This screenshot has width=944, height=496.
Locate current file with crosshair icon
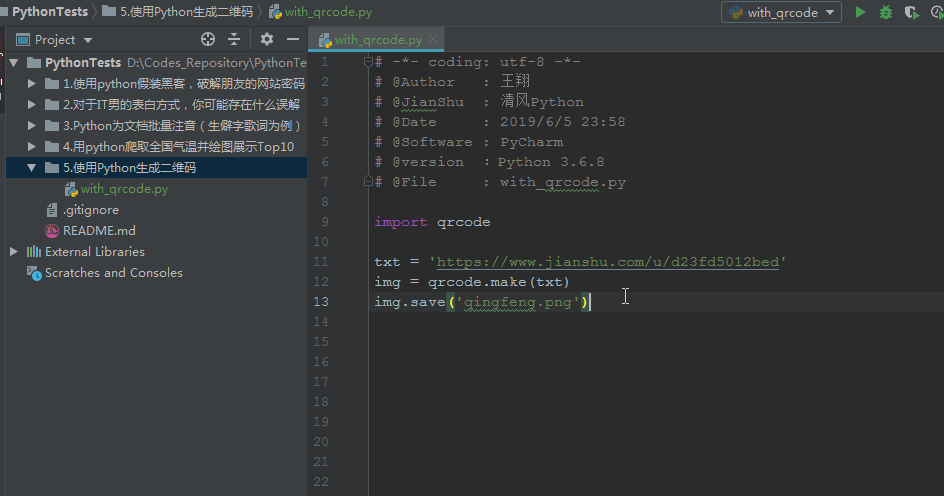point(208,39)
